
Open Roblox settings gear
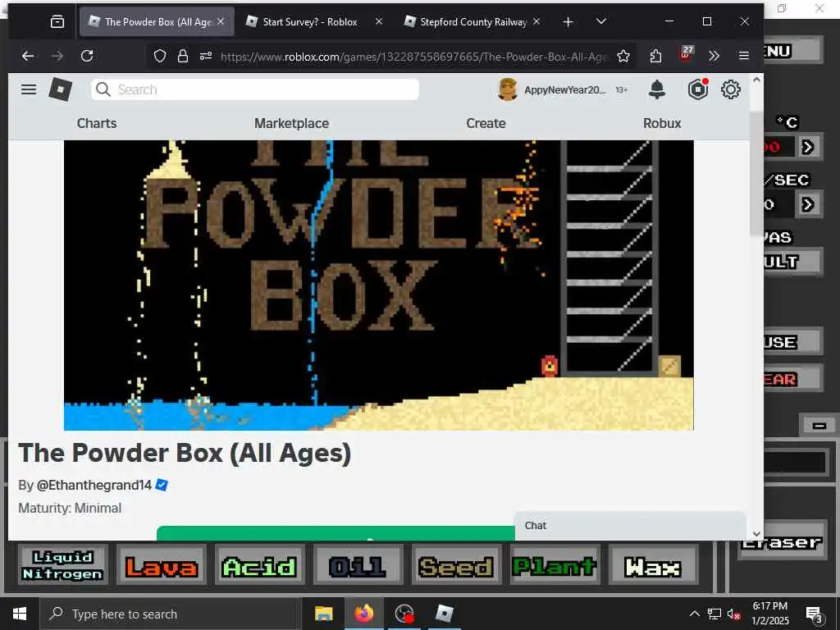click(x=731, y=89)
